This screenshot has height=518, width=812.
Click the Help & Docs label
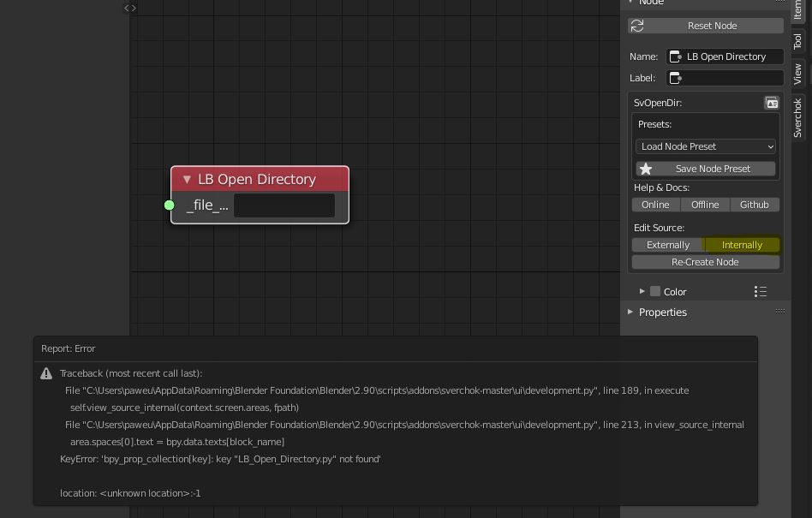[662, 188]
